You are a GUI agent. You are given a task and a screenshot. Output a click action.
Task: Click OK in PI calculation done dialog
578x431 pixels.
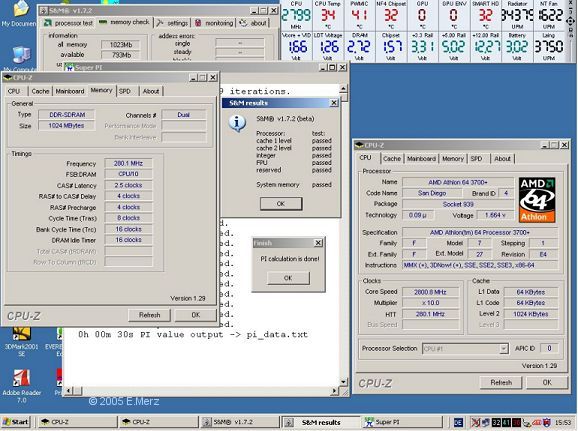pyautogui.click(x=288, y=278)
